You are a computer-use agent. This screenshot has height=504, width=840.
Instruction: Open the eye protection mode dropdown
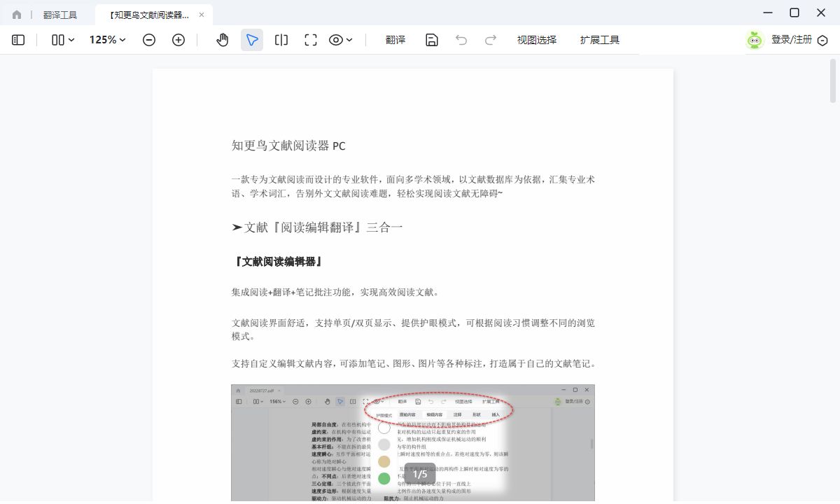point(341,40)
